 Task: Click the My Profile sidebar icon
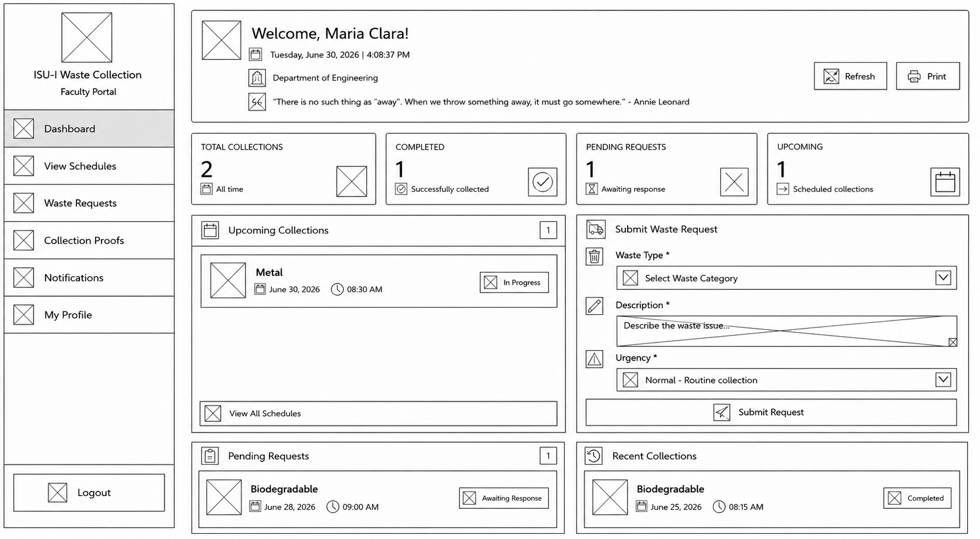(24, 315)
